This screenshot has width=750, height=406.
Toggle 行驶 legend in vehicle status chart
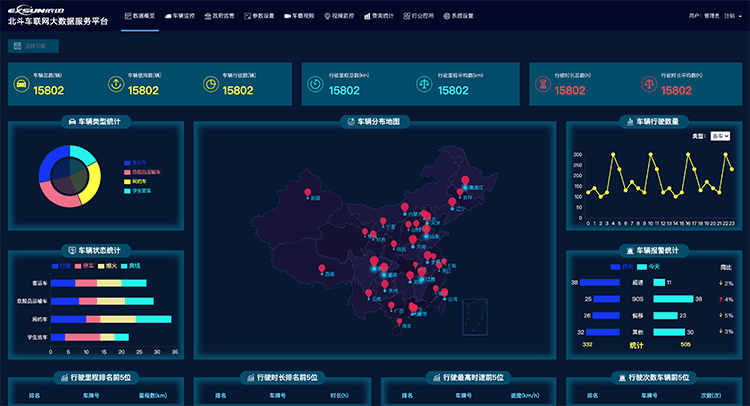[61, 266]
